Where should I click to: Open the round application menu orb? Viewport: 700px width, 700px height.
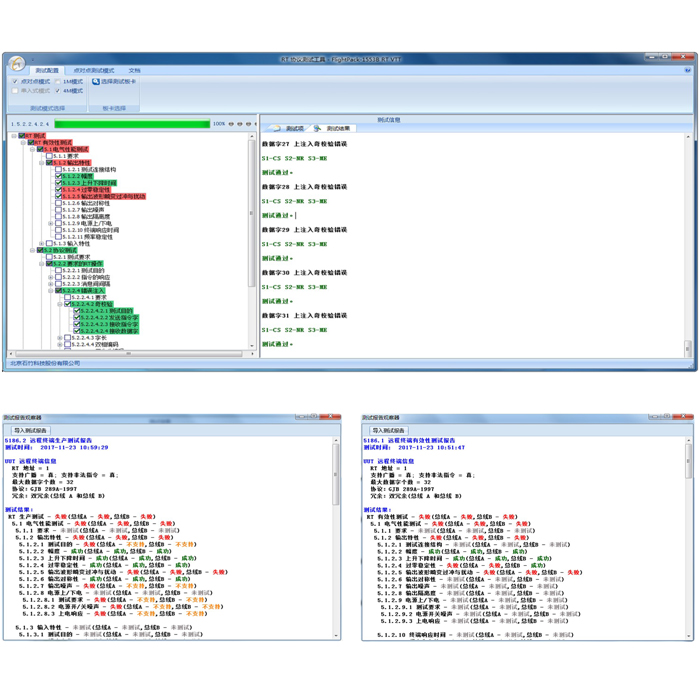tap(17, 63)
